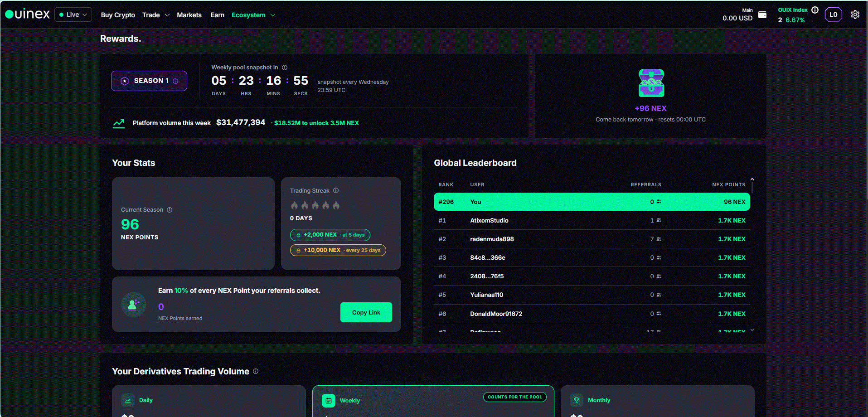868x417 pixels.
Task: Click the info icon inside Season 1 button
Action: pos(175,81)
